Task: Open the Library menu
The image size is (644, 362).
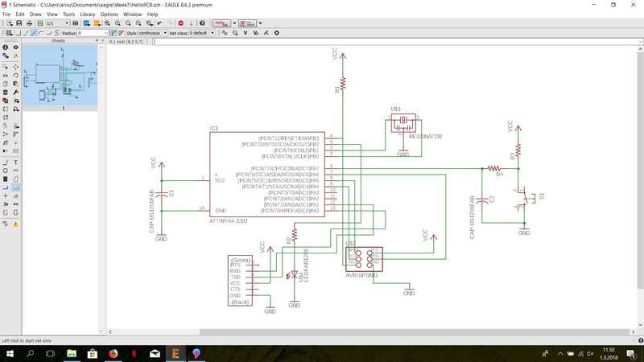Action: pyautogui.click(x=88, y=14)
